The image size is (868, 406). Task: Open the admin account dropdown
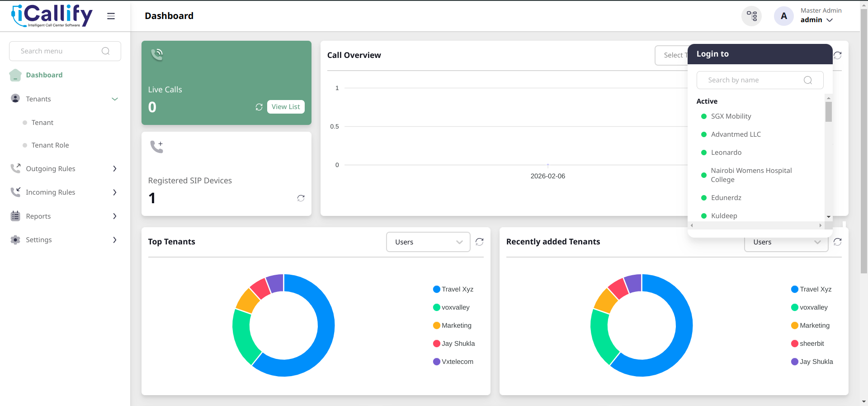816,20
